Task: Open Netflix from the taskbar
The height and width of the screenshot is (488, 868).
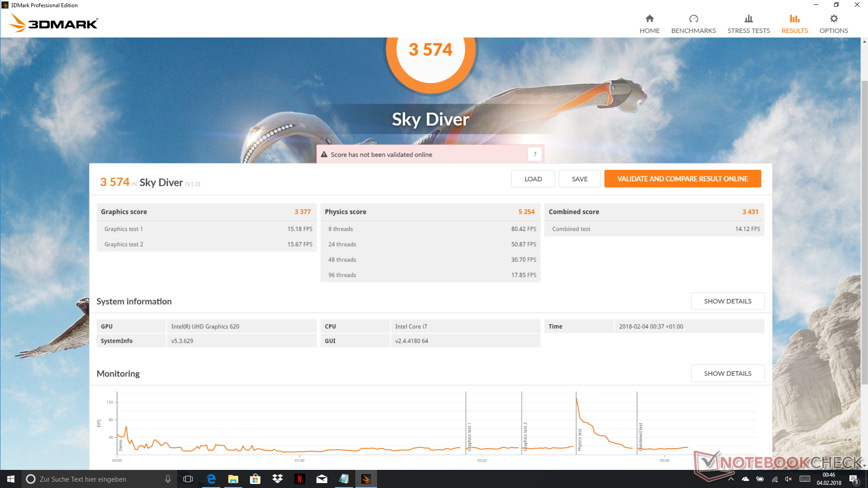Action: pos(299,479)
